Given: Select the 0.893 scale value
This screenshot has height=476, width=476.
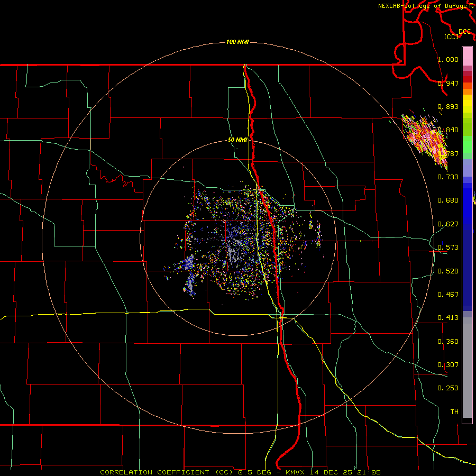Looking at the screenshot, I should (x=448, y=106).
